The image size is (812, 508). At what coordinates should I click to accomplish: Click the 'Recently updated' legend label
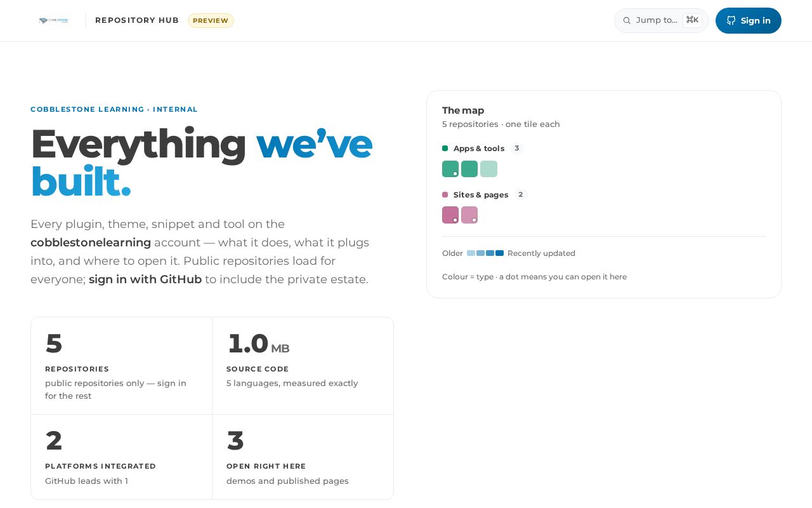(x=541, y=253)
